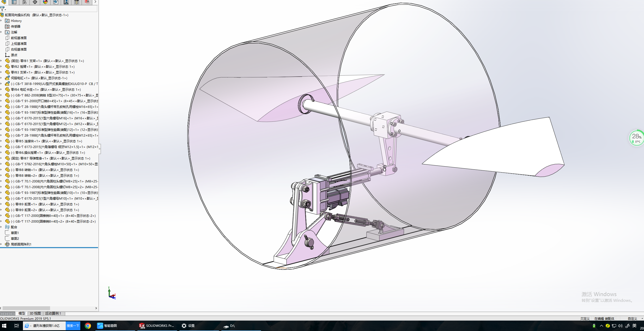
Task: Open the ConfigurationManager tab icon
Action: [25, 2]
